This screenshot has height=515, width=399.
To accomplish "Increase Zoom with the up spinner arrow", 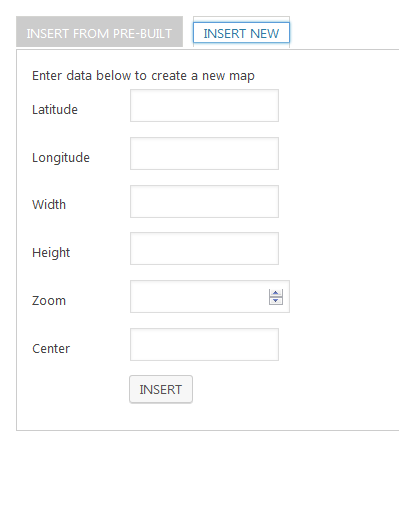I will [276, 293].
